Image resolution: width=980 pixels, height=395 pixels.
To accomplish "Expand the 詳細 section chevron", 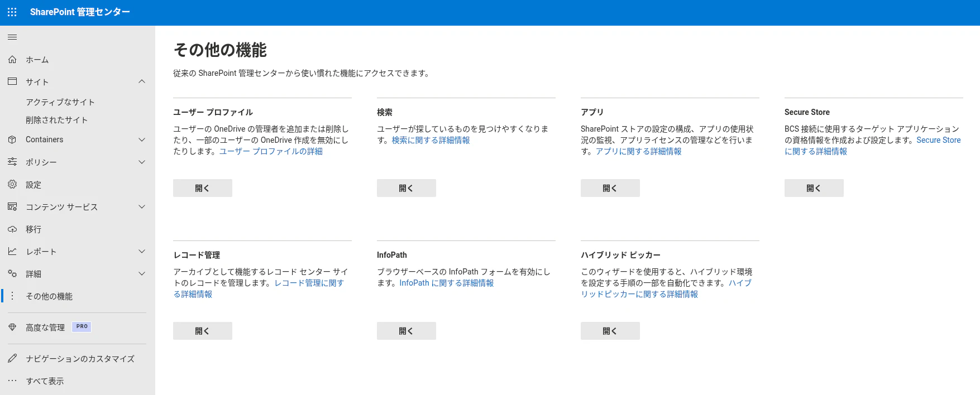I will click(x=142, y=273).
